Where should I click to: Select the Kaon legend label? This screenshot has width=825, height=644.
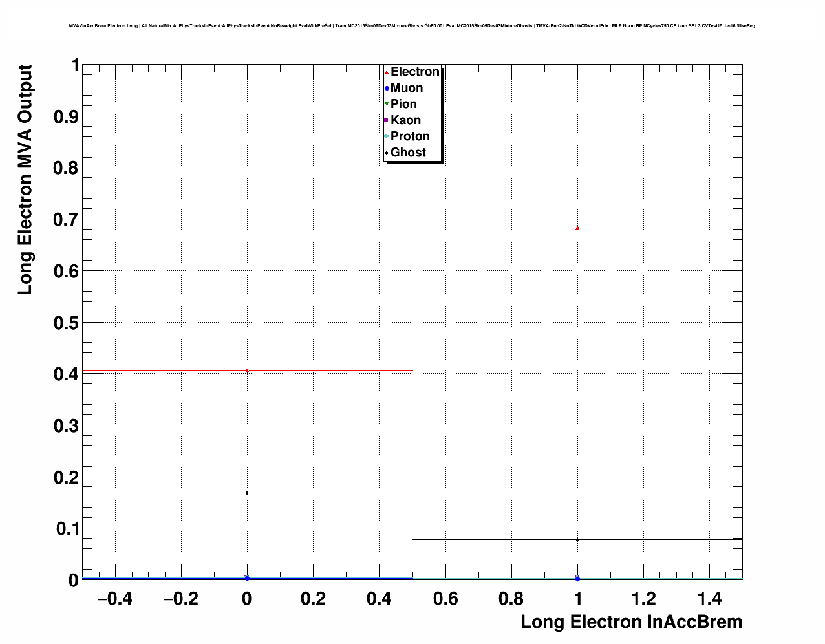pyautogui.click(x=405, y=120)
